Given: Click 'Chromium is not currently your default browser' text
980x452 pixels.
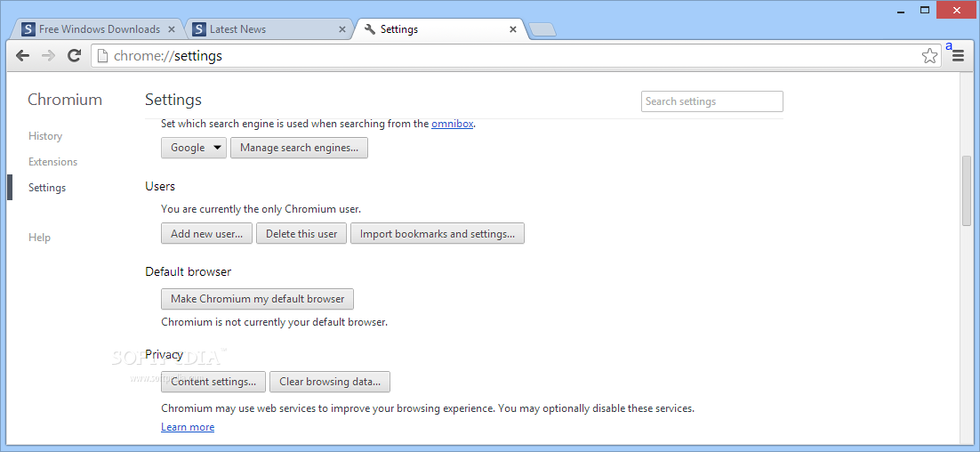Looking at the screenshot, I should [275, 323].
